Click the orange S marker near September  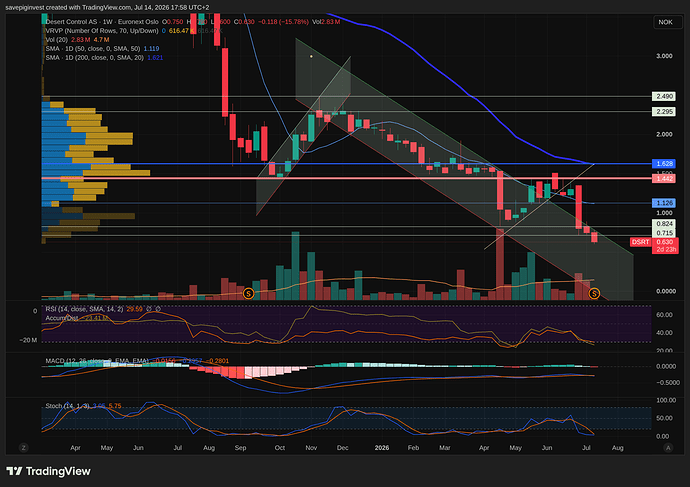tap(248, 293)
